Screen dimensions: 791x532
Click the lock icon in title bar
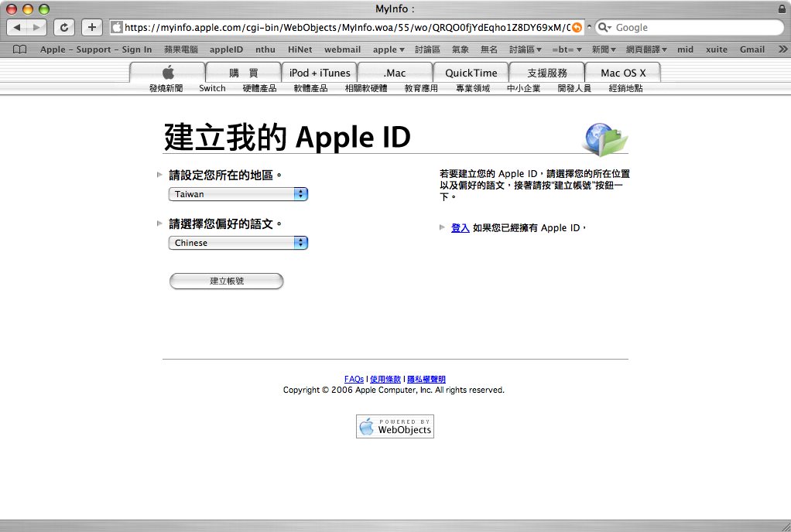pyautogui.click(x=782, y=9)
